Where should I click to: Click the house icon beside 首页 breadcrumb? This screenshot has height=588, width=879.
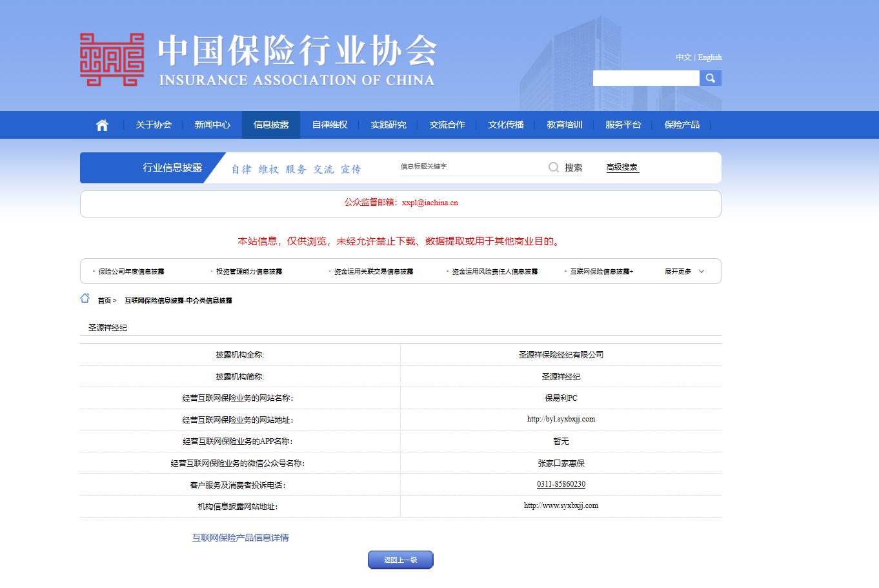point(85,298)
